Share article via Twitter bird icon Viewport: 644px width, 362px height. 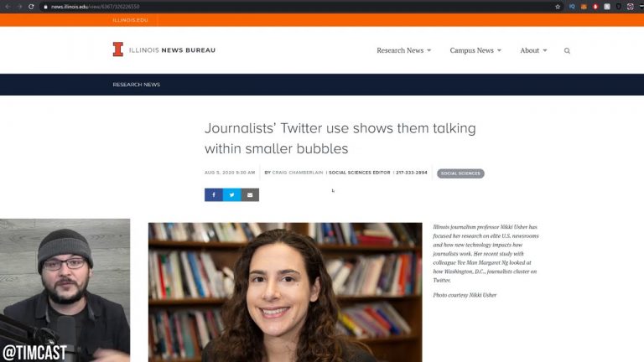pyautogui.click(x=231, y=195)
